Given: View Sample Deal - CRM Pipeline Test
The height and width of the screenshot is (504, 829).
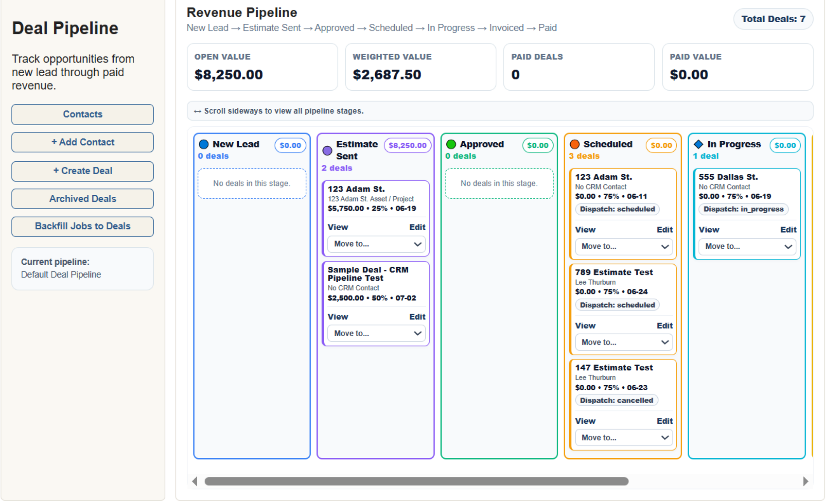Looking at the screenshot, I should (338, 317).
